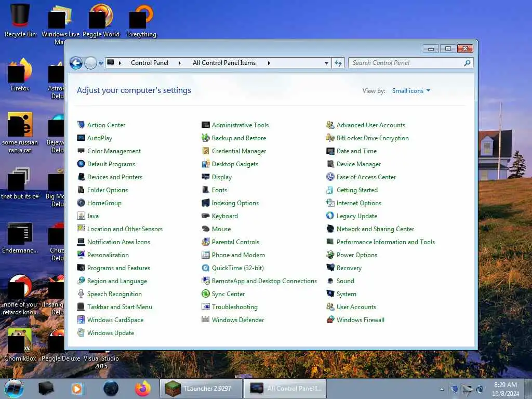Open the Administrative Tools link
The width and height of the screenshot is (532, 399).
point(240,125)
